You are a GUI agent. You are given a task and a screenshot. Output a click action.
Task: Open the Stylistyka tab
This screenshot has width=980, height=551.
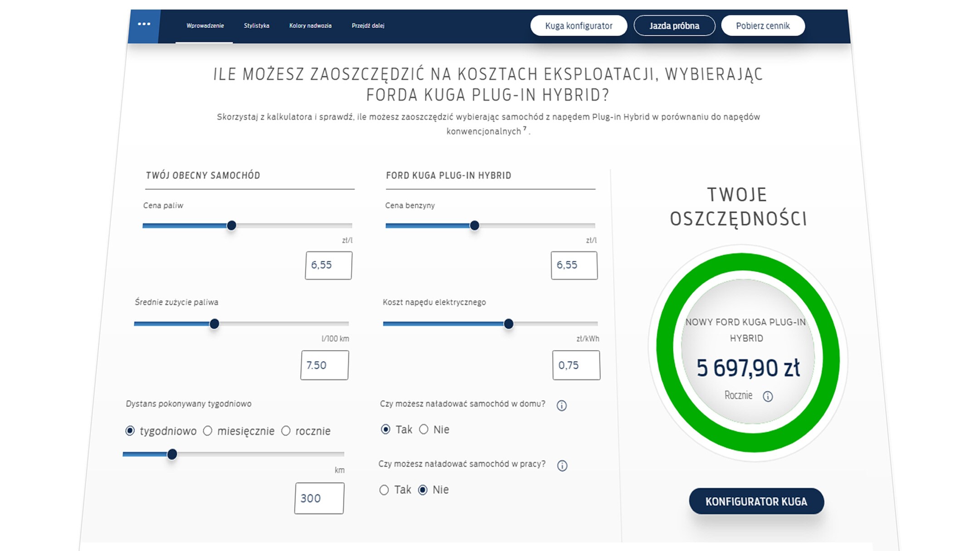pyautogui.click(x=256, y=26)
